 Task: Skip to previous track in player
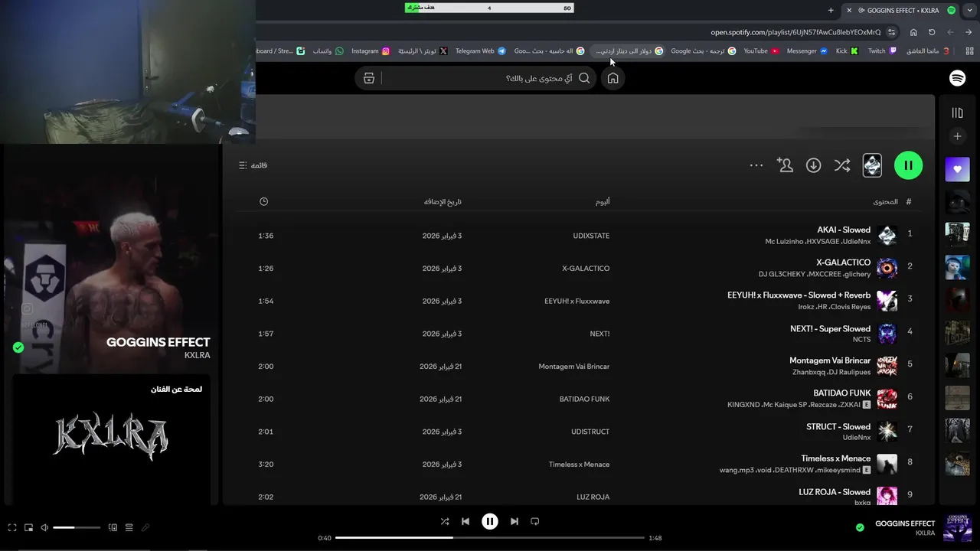(465, 521)
